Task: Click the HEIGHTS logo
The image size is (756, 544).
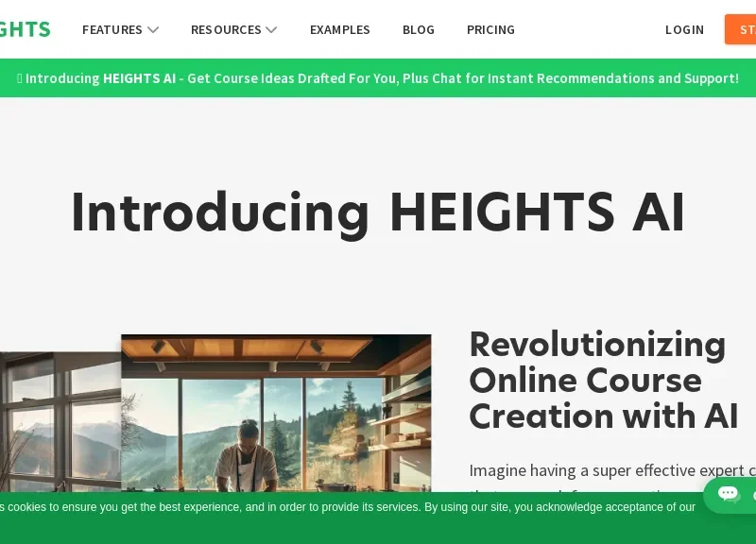Action: (26, 29)
